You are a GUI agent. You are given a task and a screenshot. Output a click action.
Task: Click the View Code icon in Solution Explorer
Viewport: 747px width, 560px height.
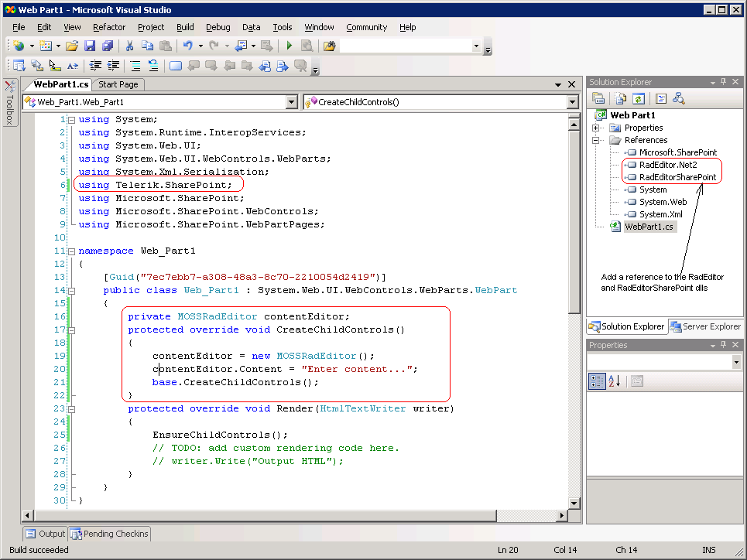(661, 98)
